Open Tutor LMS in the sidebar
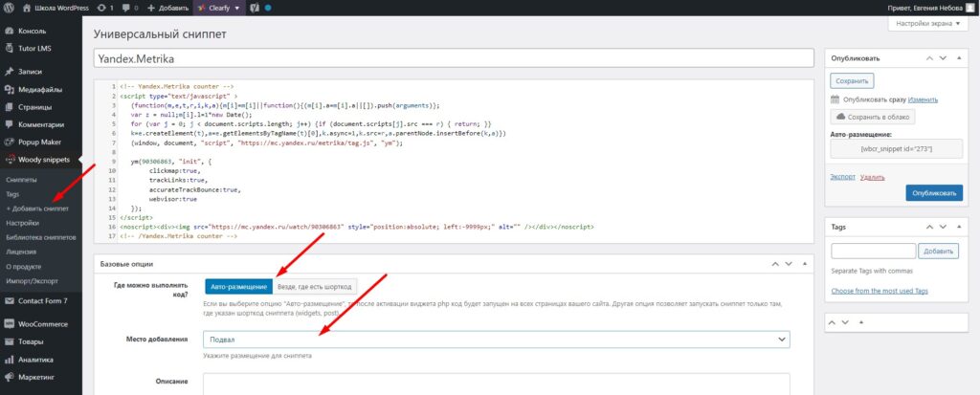Image resolution: width=980 pixels, height=395 pixels. pyautogui.click(x=36, y=47)
